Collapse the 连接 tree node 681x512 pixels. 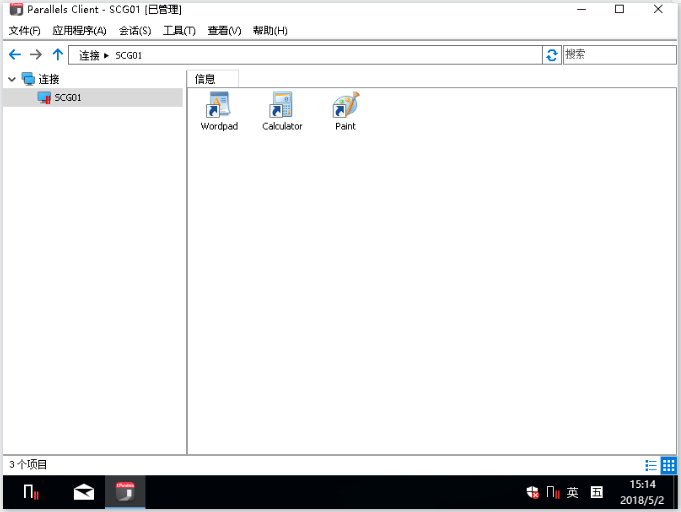[x=12, y=79]
